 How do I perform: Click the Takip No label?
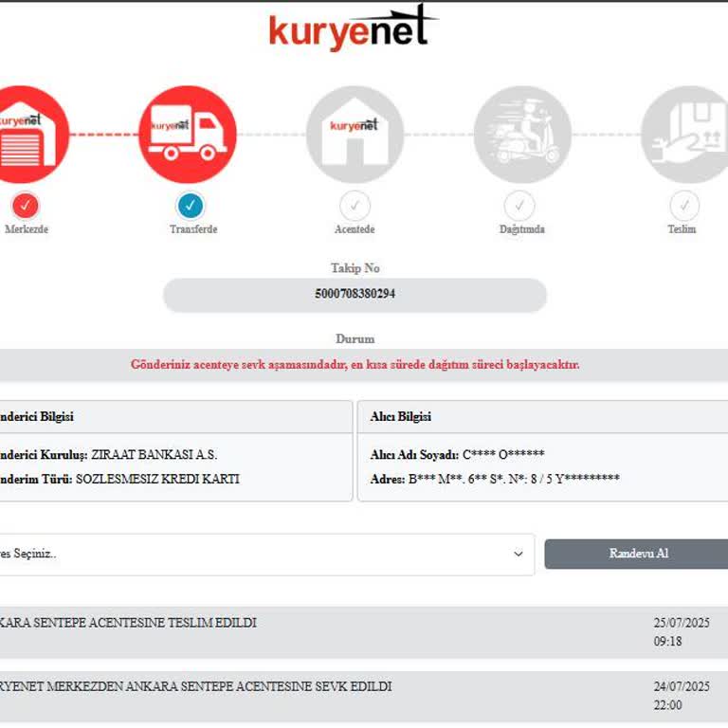pos(355,268)
